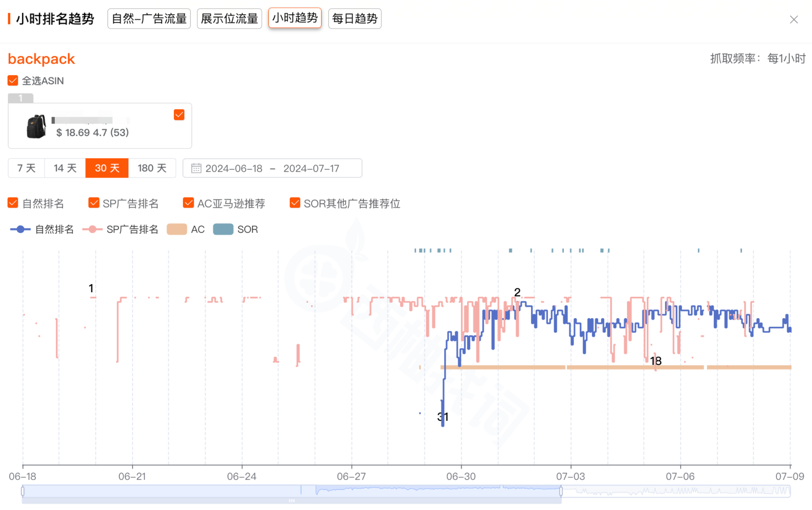
Task: Disable the 自然排名 checkbox
Action: (13, 203)
